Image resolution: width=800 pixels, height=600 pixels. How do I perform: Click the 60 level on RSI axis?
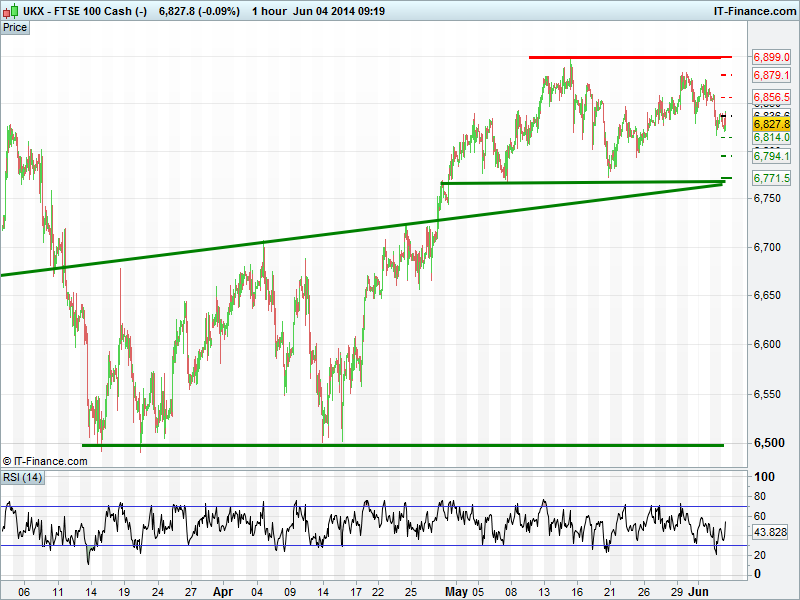tap(760, 516)
